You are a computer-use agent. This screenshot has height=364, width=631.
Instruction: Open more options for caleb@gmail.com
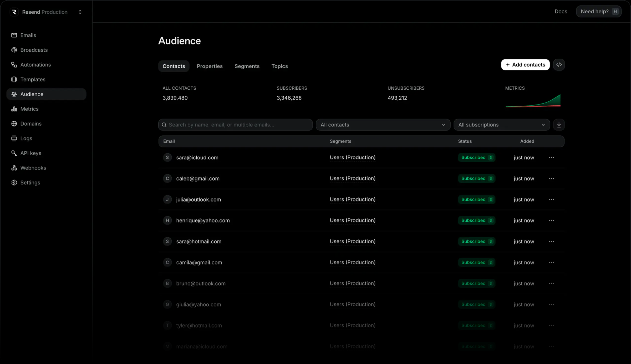(552, 178)
